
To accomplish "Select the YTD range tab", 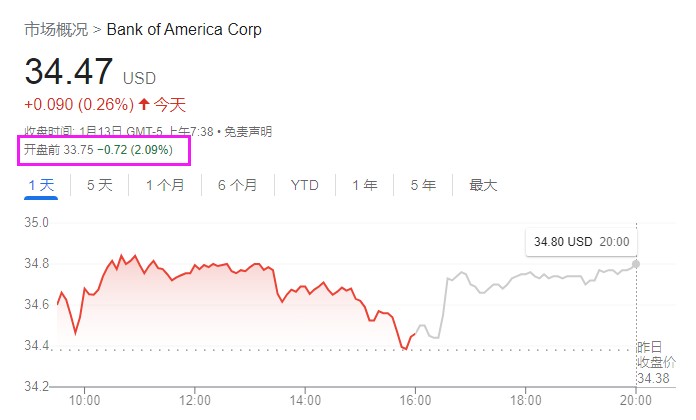I will click(304, 185).
